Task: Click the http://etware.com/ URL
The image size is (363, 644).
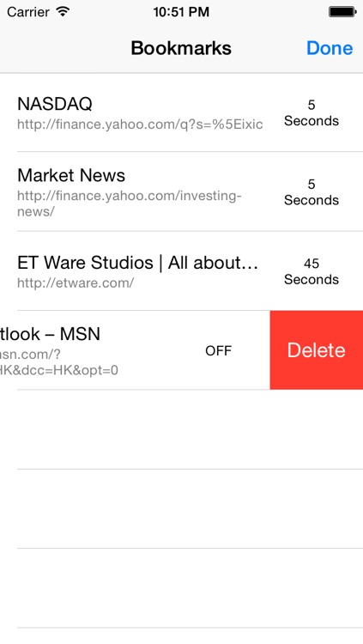Action: click(76, 283)
